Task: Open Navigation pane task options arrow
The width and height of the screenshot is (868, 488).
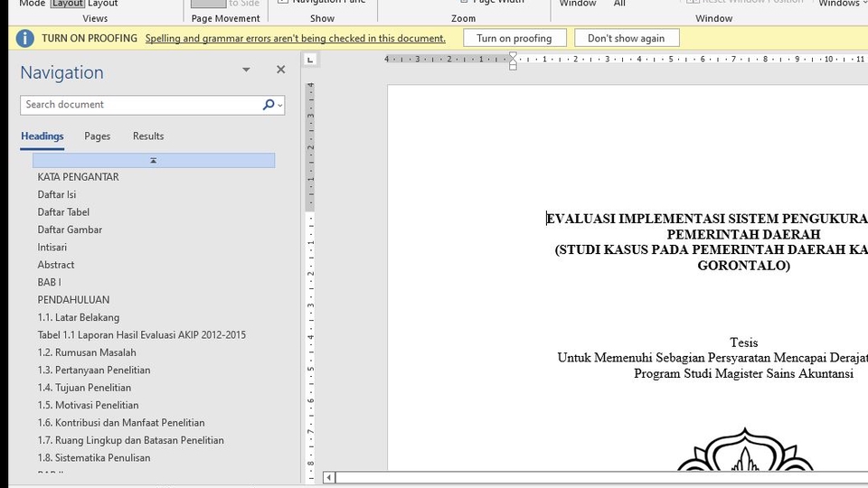Action: click(x=246, y=70)
